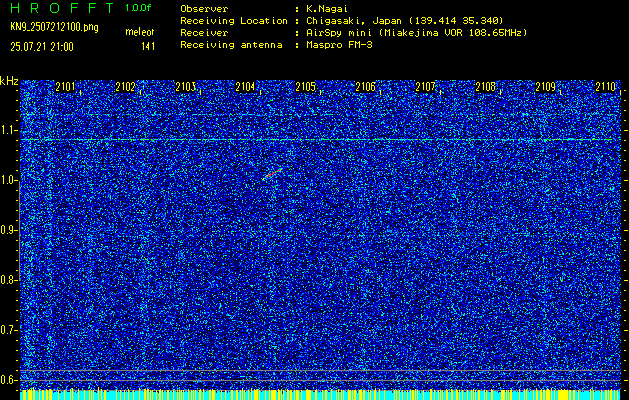This screenshot has width=629, height=400.
Task: Click the Receiver field label
Action: click(204, 33)
